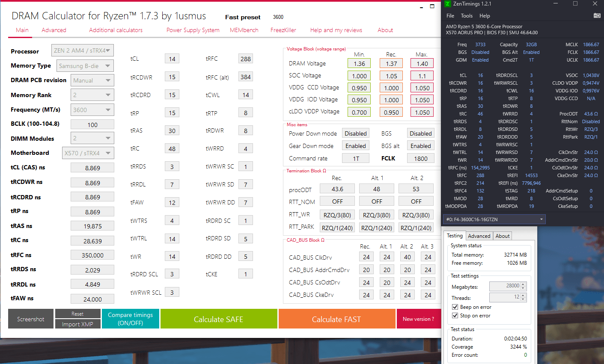Open the ZenTimings Tools menu

click(x=467, y=16)
